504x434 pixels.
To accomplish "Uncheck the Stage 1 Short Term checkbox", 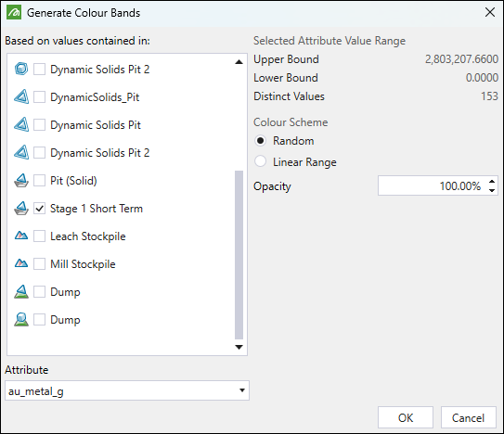I will pos(40,209).
